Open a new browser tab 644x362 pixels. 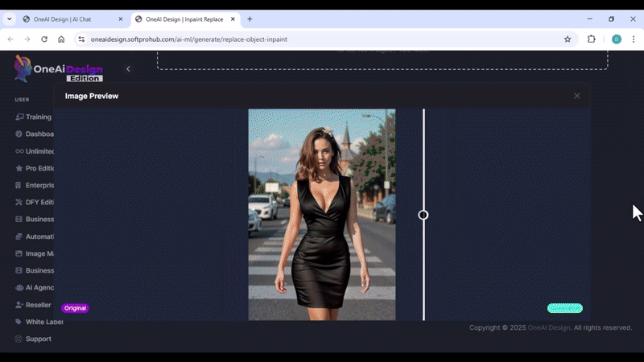coord(250,19)
